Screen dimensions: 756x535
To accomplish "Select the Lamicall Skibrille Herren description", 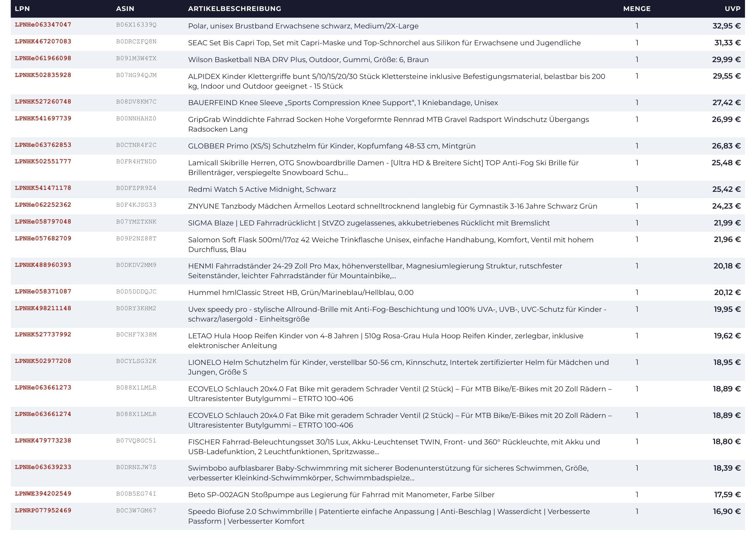I will click(x=383, y=167).
